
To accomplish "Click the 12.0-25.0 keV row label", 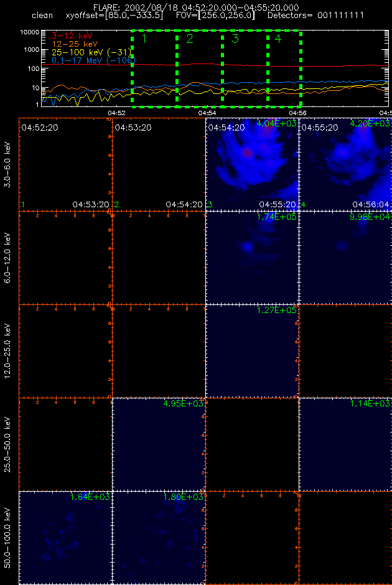I will point(9,351).
